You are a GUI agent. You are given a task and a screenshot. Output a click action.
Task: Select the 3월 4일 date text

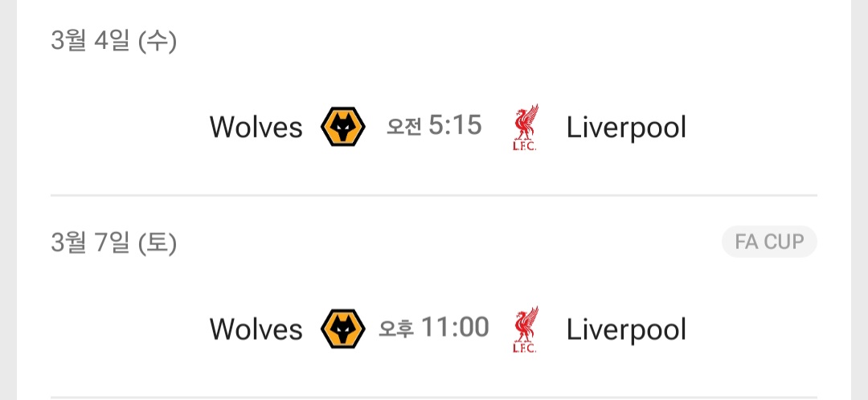point(90,41)
